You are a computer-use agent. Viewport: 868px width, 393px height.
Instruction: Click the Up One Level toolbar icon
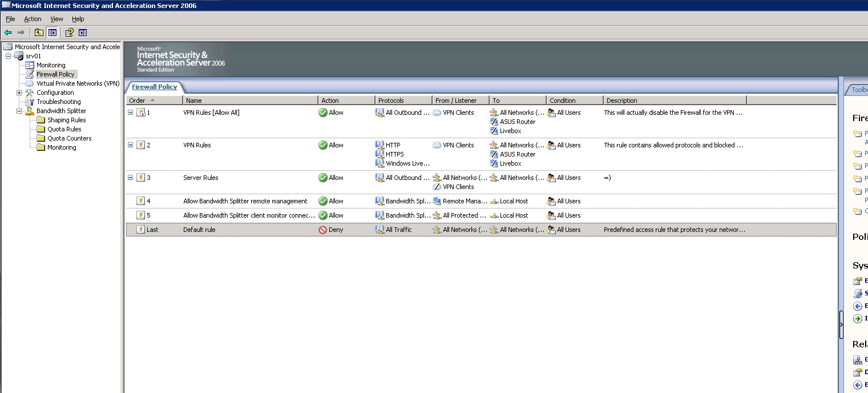pos(39,33)
